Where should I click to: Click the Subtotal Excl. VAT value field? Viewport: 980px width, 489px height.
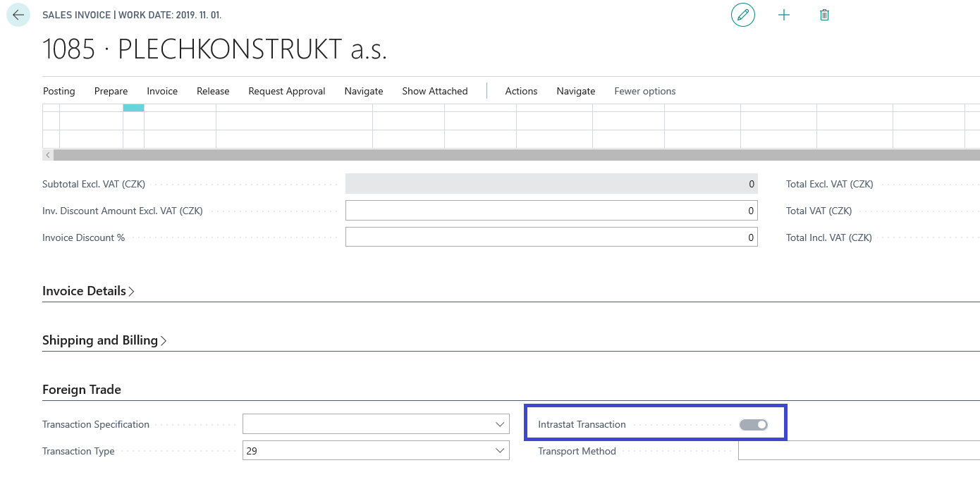[551, 184]
